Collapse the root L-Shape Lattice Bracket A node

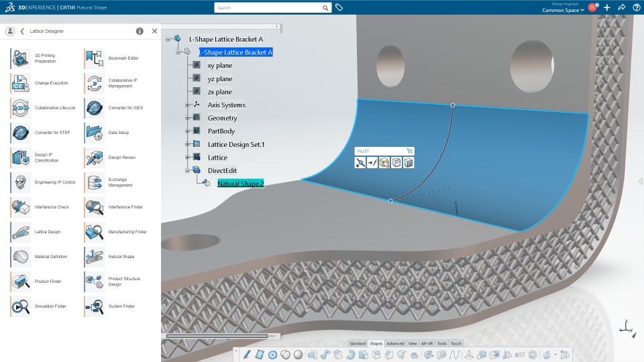pyautogui.click(x=168, y=39)
